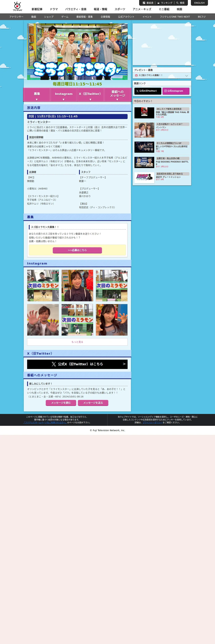Switch to the ENGLISH site

199,3
